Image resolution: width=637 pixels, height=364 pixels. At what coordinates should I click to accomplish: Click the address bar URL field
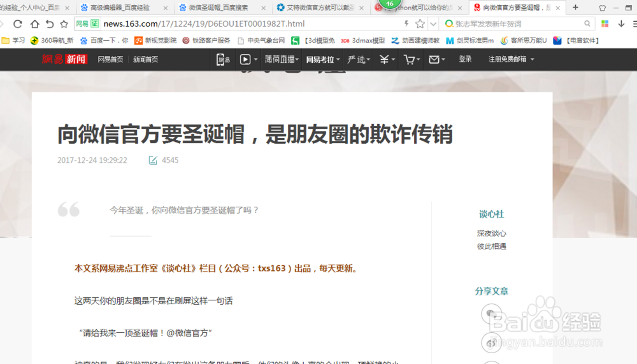coord(252,24)
